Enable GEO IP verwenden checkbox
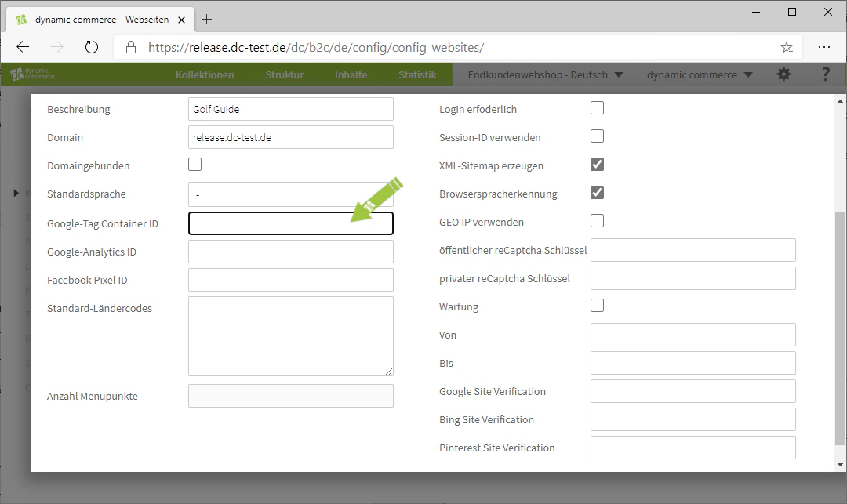847x504 pixels. pos(597,221)
